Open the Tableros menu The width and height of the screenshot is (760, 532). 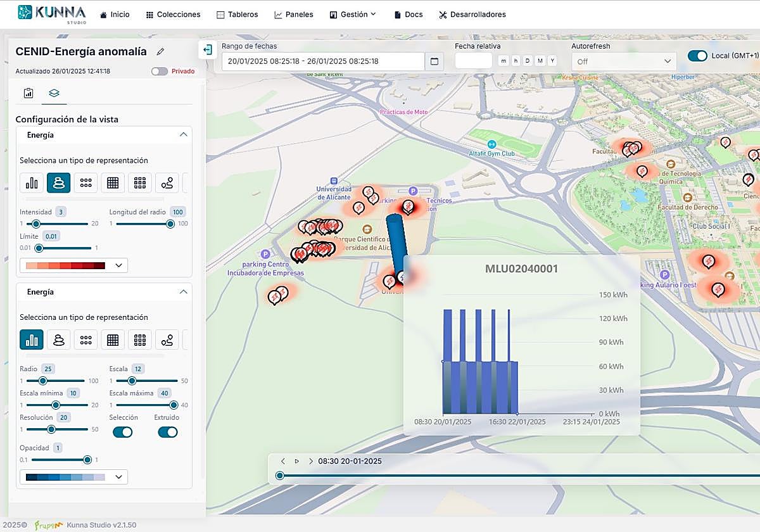tap(237, 15)
